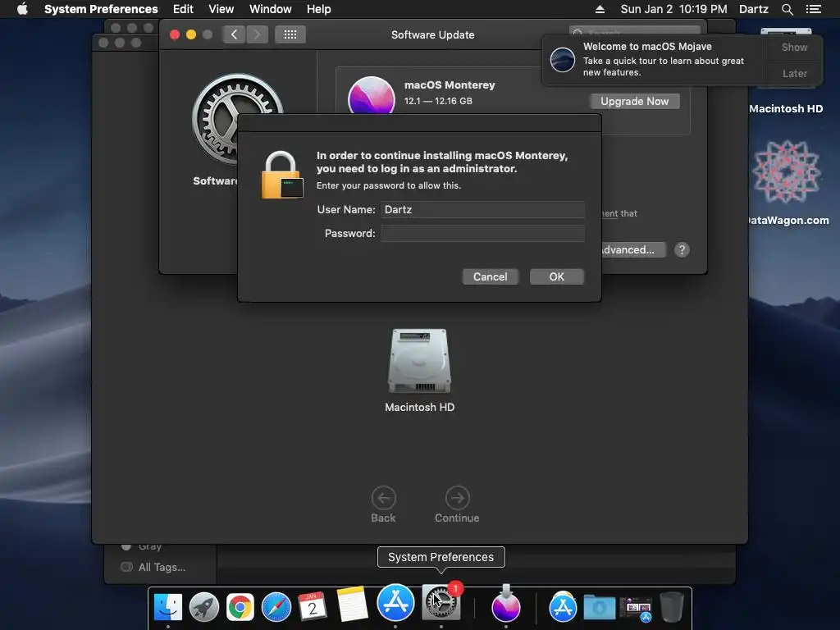Open the Edit menu
840x630 pixels.
(x=183, y=9)
